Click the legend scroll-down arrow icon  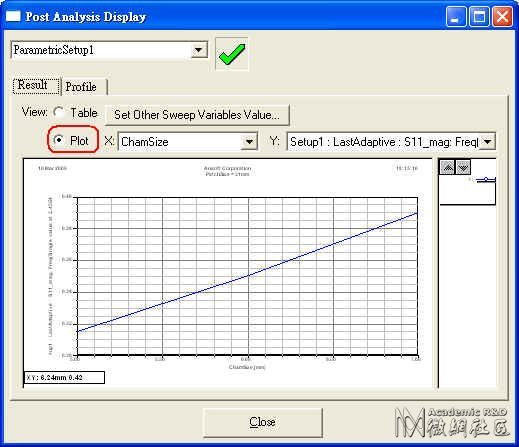[463, 167]
